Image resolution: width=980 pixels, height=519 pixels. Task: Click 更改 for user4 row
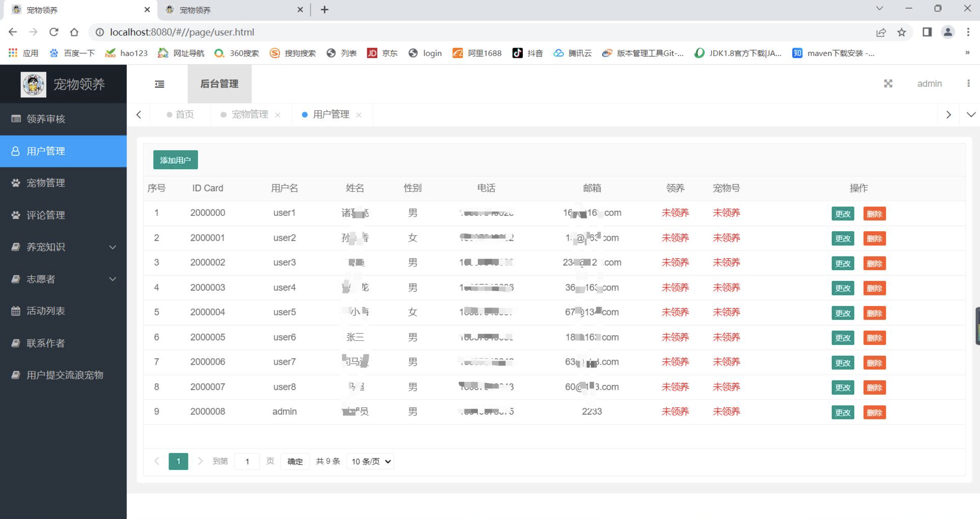[843, 288]
